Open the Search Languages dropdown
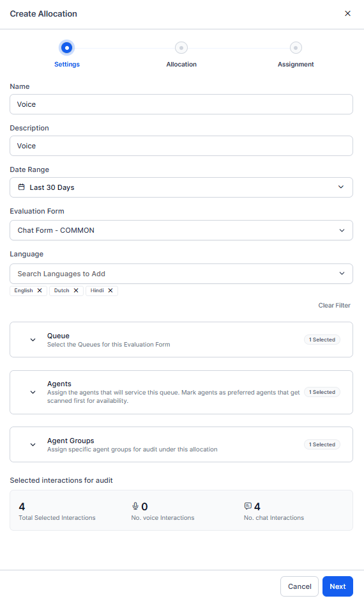The width and height of the screenshot is (364, 603). tap(181, 274)
